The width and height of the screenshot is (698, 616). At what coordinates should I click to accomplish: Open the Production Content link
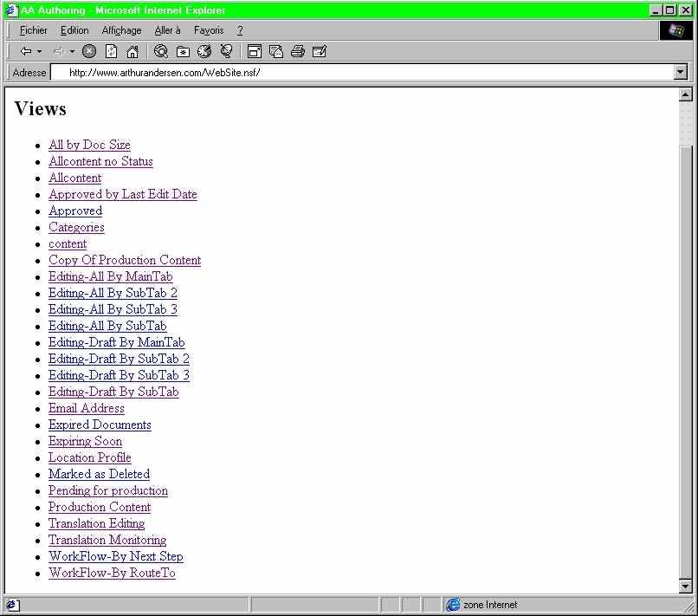point(100,508)
